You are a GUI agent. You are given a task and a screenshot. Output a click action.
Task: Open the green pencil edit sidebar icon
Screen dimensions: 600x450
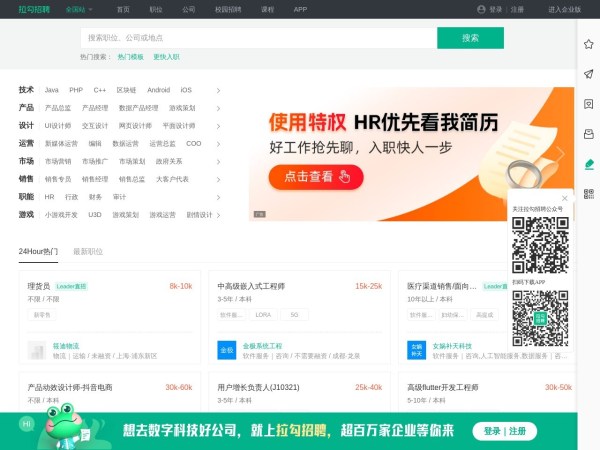point(588,163)
